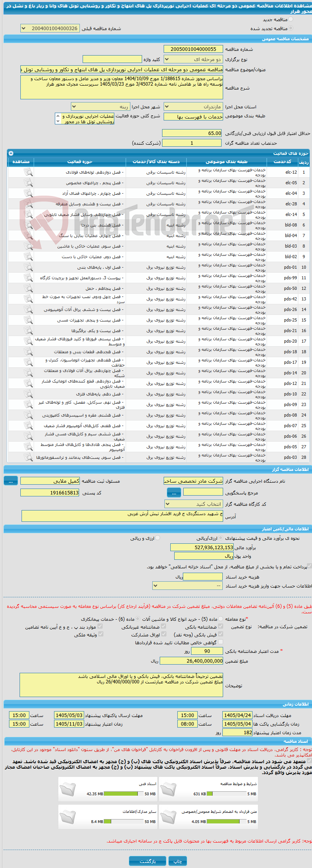The width and height of the screenshot is (312, 868).
Task: Open view icon for row bld-04
Action: click(x=28, y=235)
